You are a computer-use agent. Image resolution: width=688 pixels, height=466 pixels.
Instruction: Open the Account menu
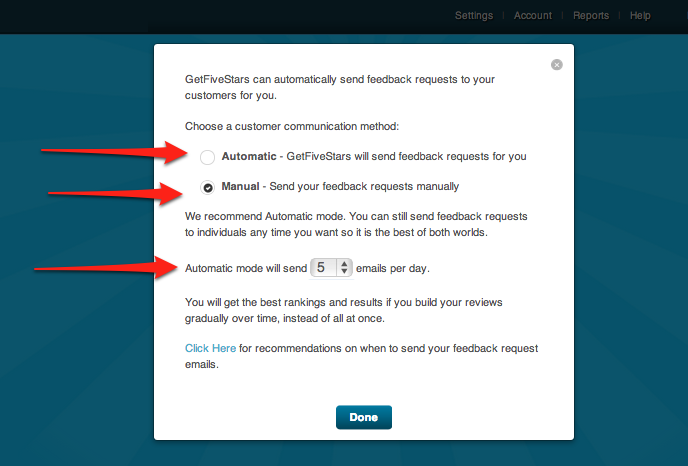(533, 16)
